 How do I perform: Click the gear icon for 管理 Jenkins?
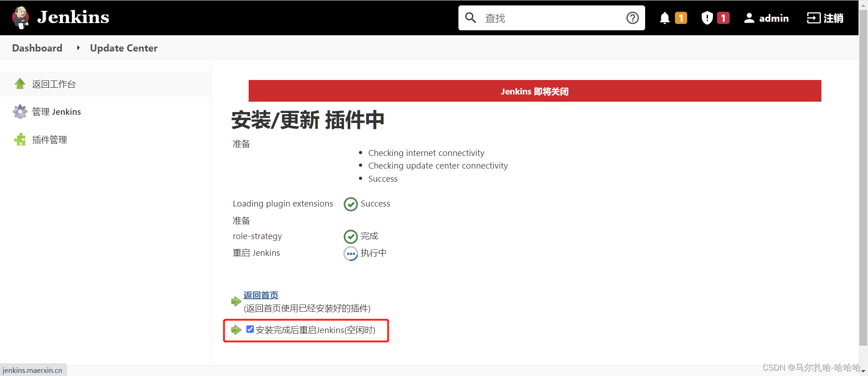pyautogui.click(x=20, y=112)
